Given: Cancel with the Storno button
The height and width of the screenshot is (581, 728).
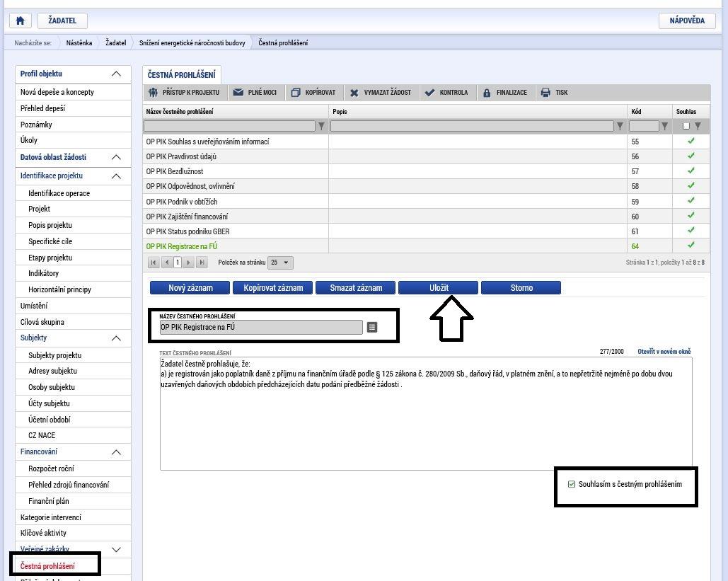Looking at the screenshot, I should click(521, 288).
